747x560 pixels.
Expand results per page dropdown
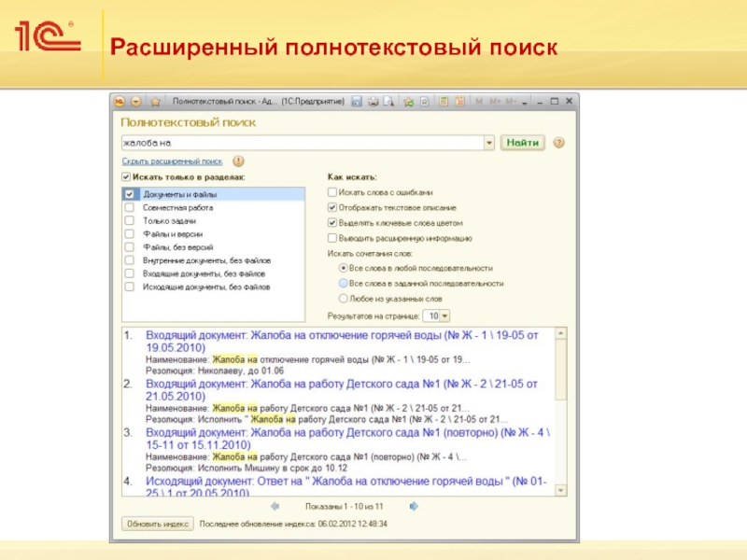(x=444, y=315)
